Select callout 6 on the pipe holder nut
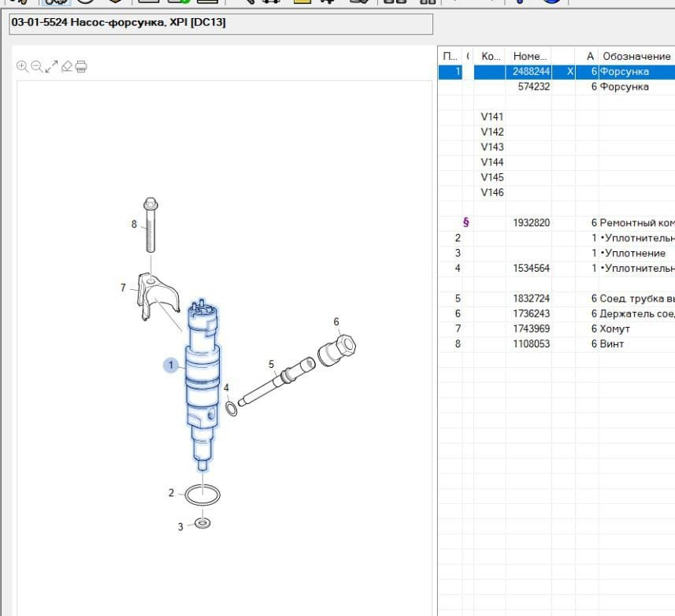Viewport: 675px width, 616px height. click(336, 321)
